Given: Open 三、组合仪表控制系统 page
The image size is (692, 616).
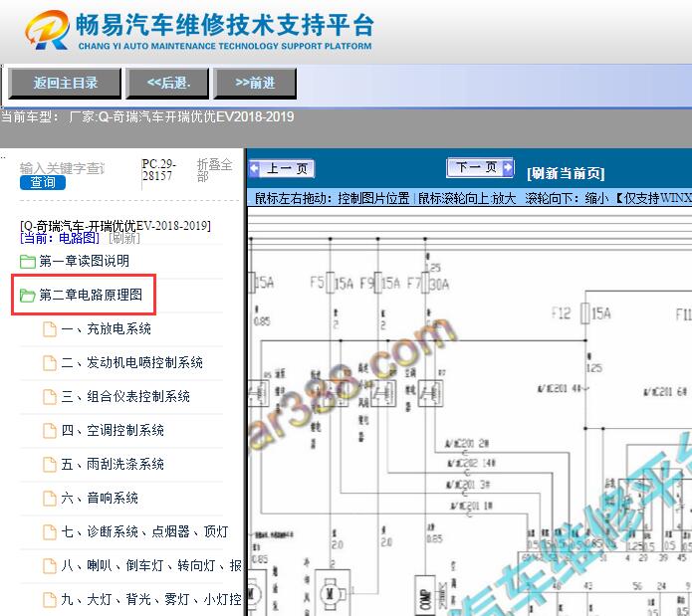Looking at the screenshot, I should (x=125, y=396).
